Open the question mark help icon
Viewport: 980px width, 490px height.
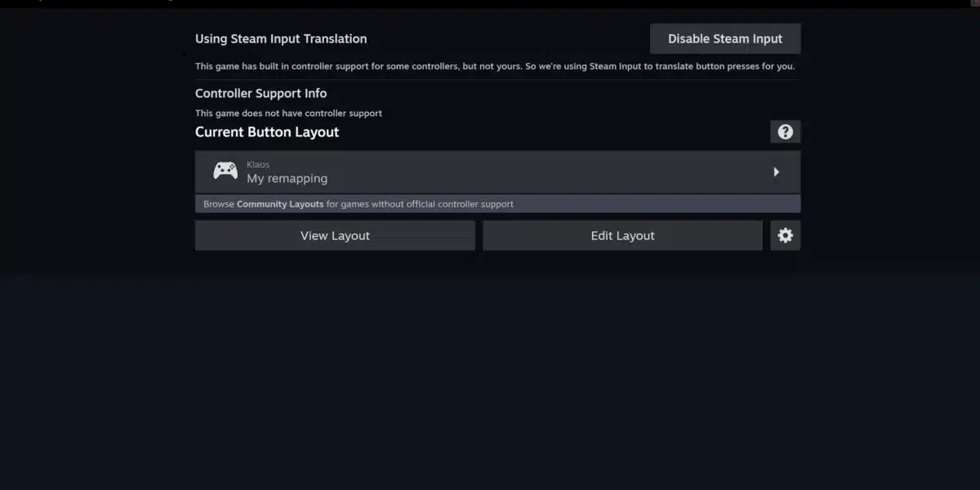(785, 131)
